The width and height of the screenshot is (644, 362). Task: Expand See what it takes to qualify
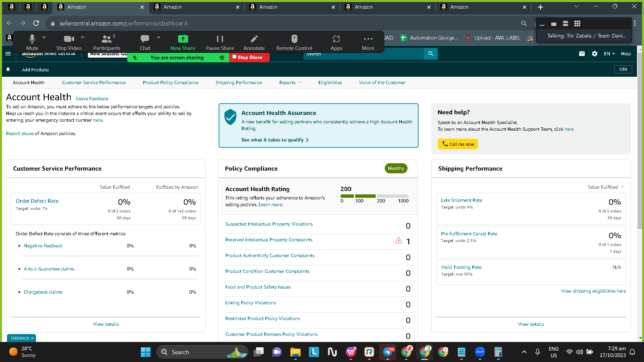point(275,140)
